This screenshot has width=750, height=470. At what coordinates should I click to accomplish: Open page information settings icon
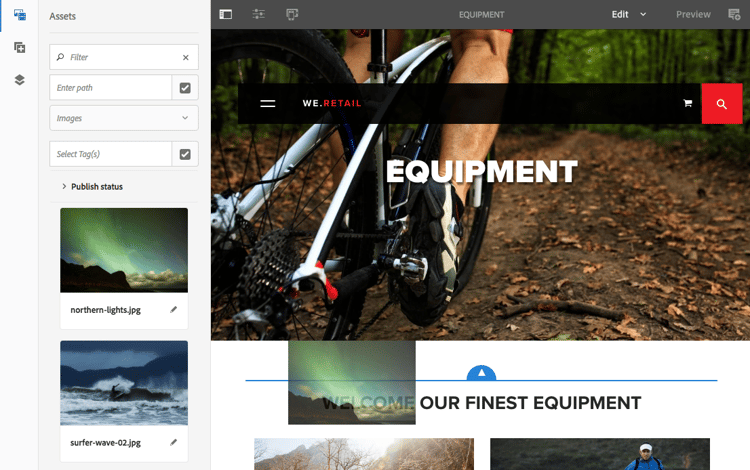(x=259, y=14)
